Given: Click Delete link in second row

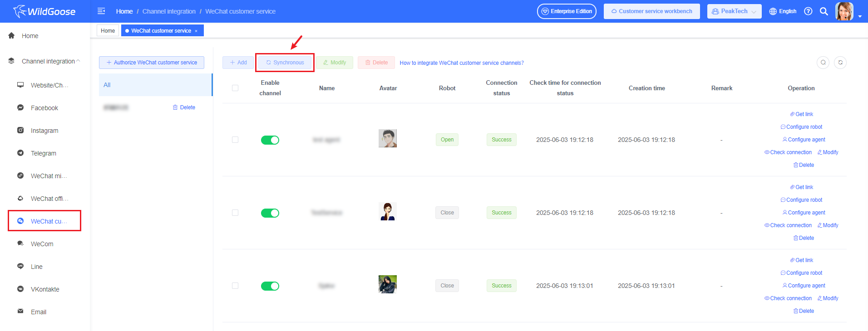Looking at the screenshot, I should (804, 238).
